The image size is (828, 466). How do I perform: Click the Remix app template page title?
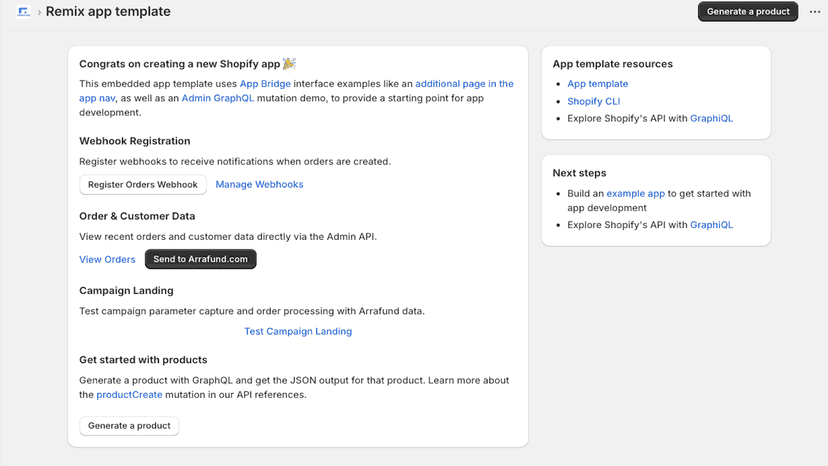pyautogui.click(x=108, y=12)
